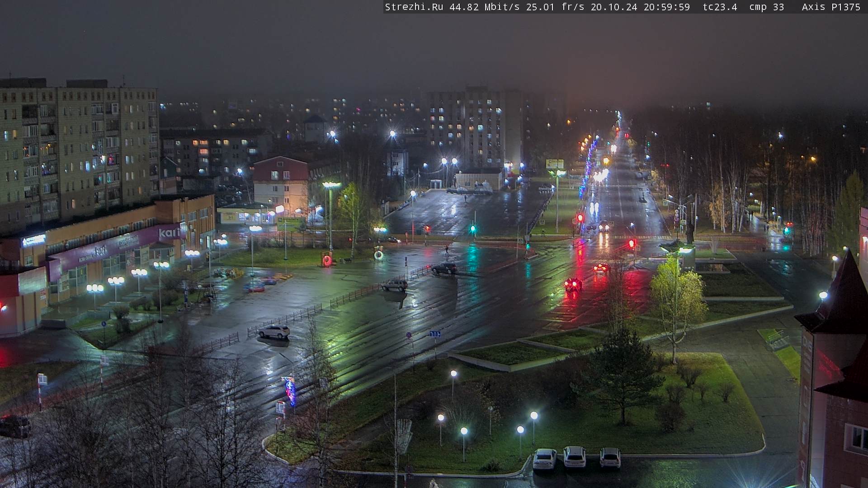Click the Strezhi.Ru overlay label

[x=414, y=7]
